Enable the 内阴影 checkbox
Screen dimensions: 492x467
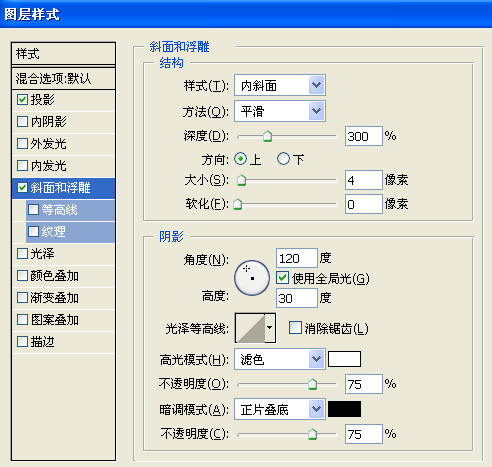22,121
